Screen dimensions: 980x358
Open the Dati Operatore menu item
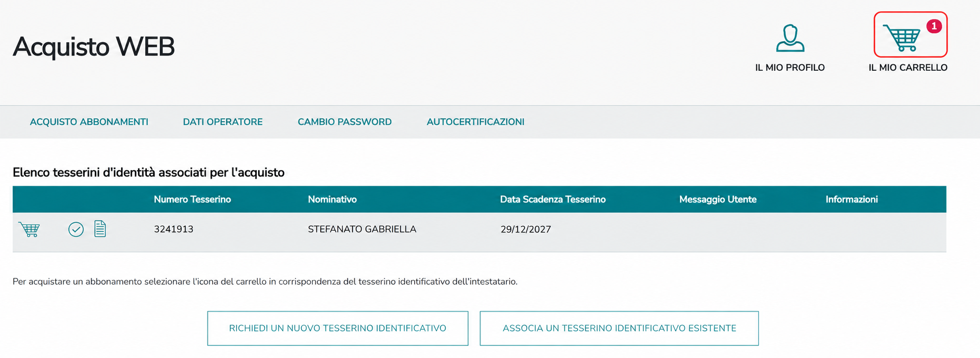(223, 122)
